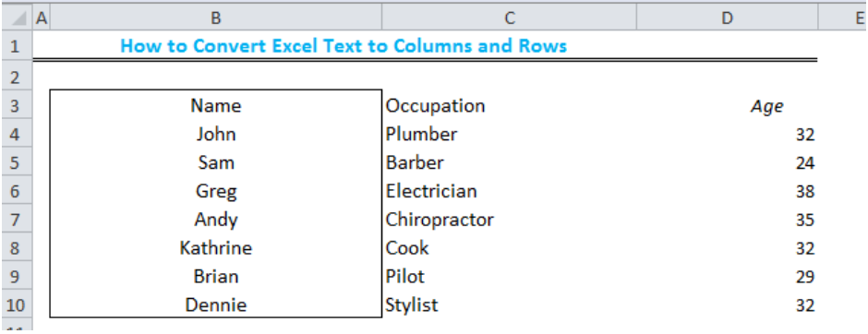Select column C header

tap(510, 18)
